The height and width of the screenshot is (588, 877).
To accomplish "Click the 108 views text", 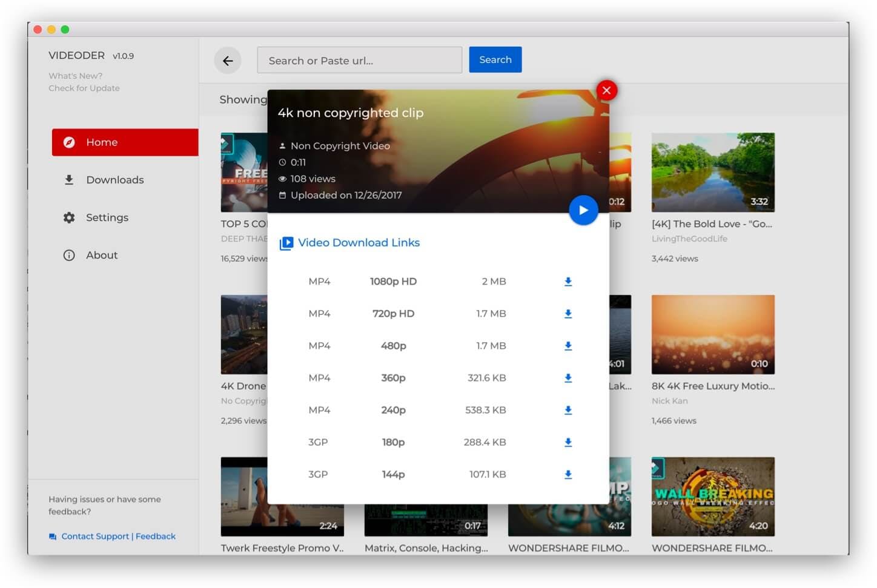I will point(313,179).
